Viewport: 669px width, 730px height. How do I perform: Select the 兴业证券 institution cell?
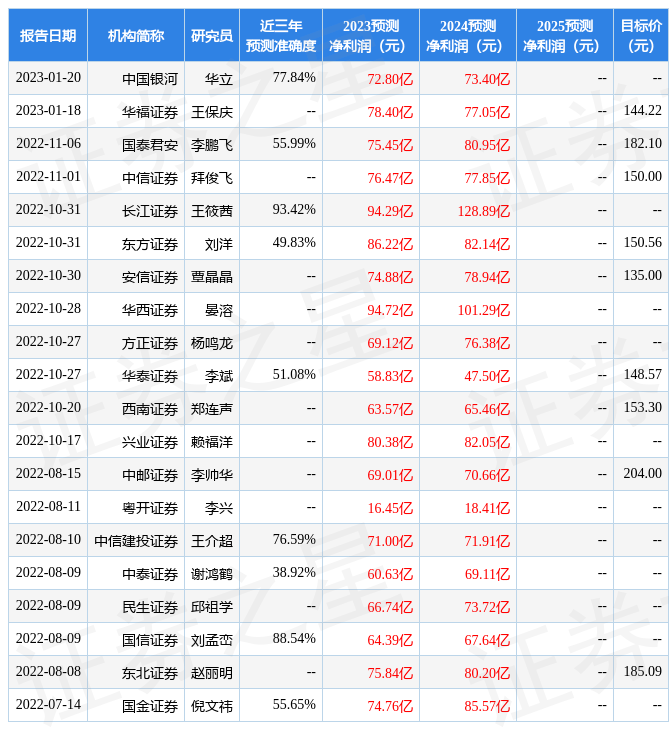[136, 441]
